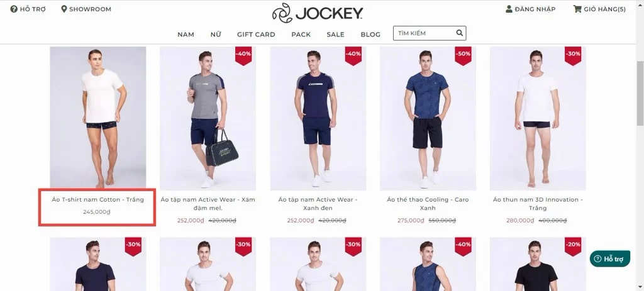View the Active Wear Xám đậm product image

(x=208, y=118)
